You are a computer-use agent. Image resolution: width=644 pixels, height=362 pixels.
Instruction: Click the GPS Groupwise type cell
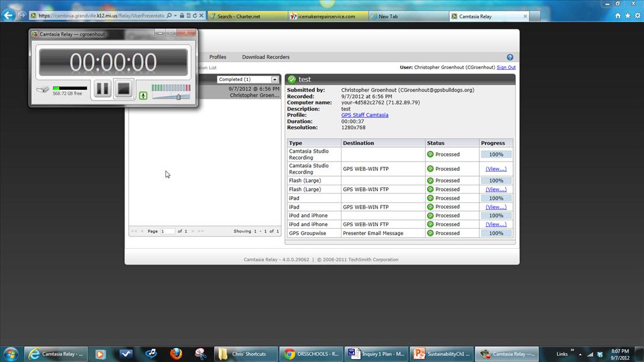coord(314,233)
